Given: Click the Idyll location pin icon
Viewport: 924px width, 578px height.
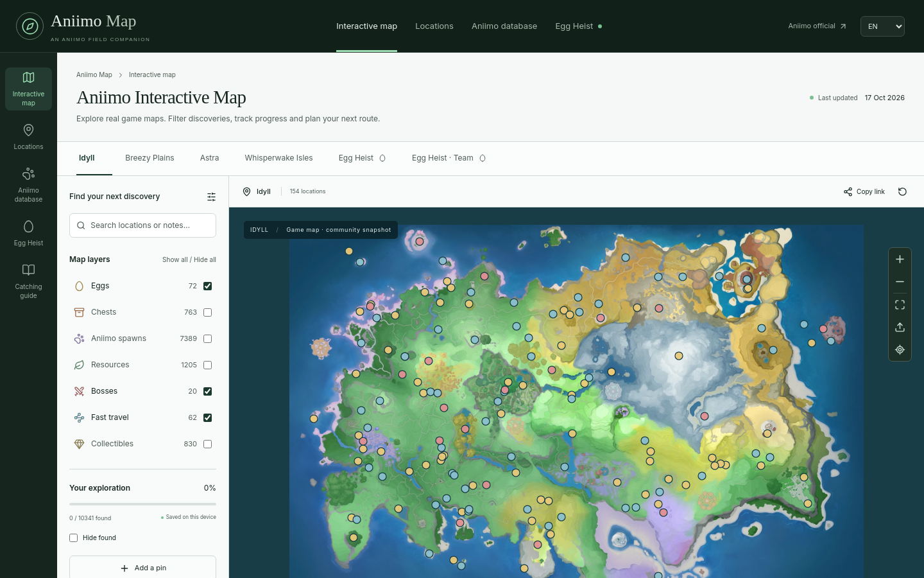Looking at the screenshot, I should point(246,191).
